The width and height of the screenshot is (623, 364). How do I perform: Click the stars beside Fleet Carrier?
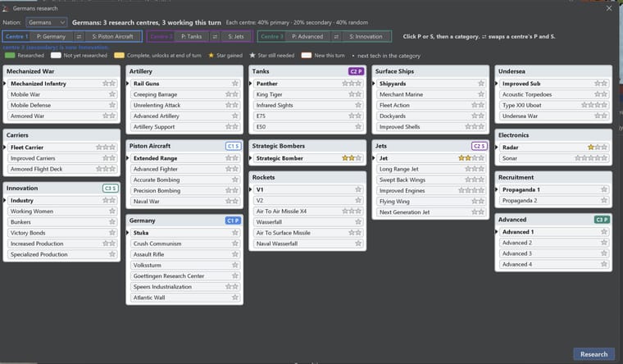[106, 147]
